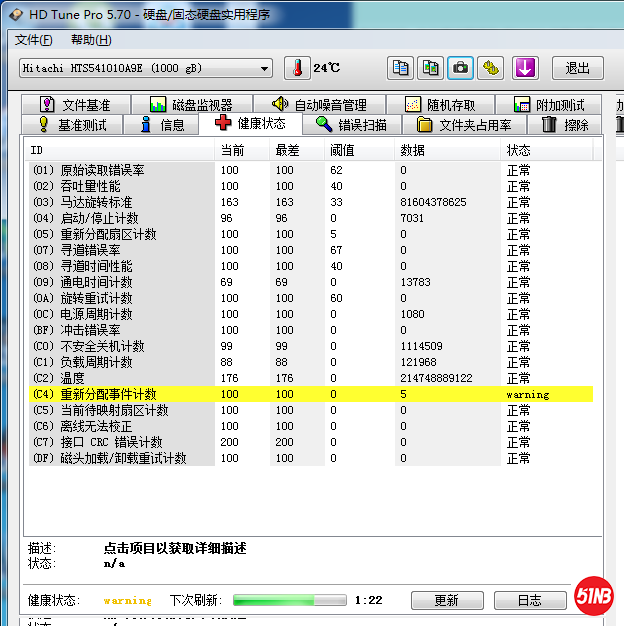Open the 帮助(H) menu
The height and width of the screenshot is (626, 624).
tap(91, 40)
